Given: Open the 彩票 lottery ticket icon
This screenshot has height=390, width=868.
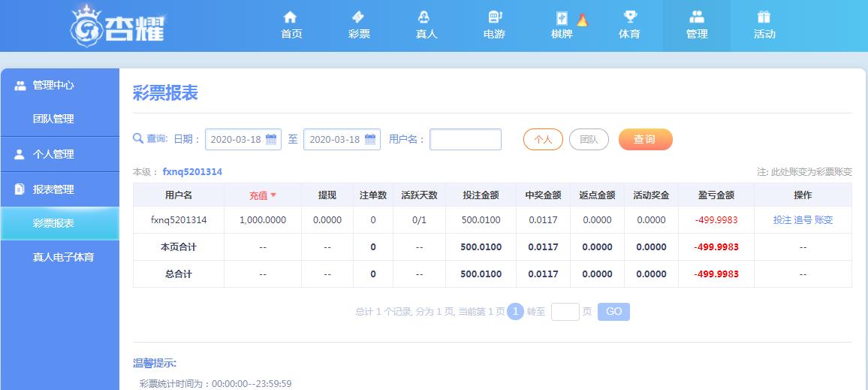Looking at the screenshot, I should click(358, 17).
